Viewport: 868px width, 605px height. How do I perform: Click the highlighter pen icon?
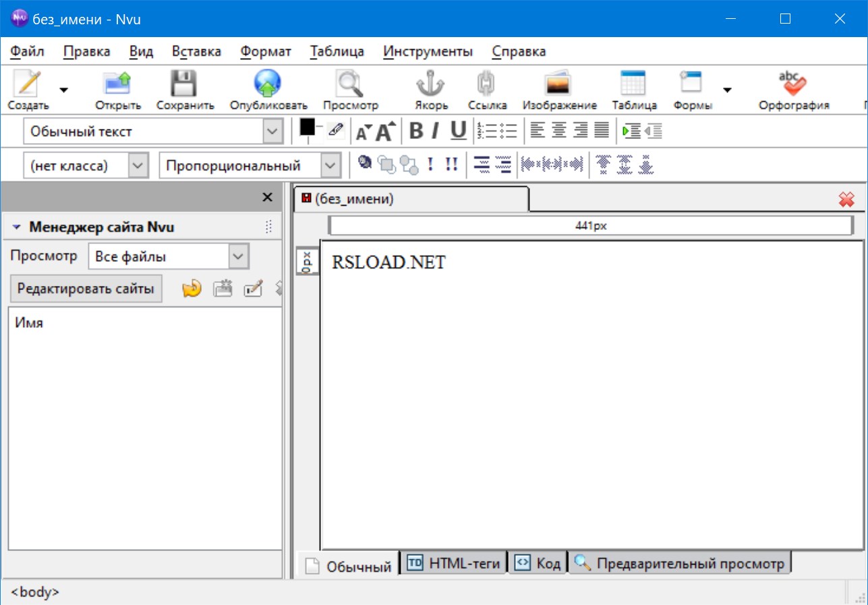[x=336, y=130]
